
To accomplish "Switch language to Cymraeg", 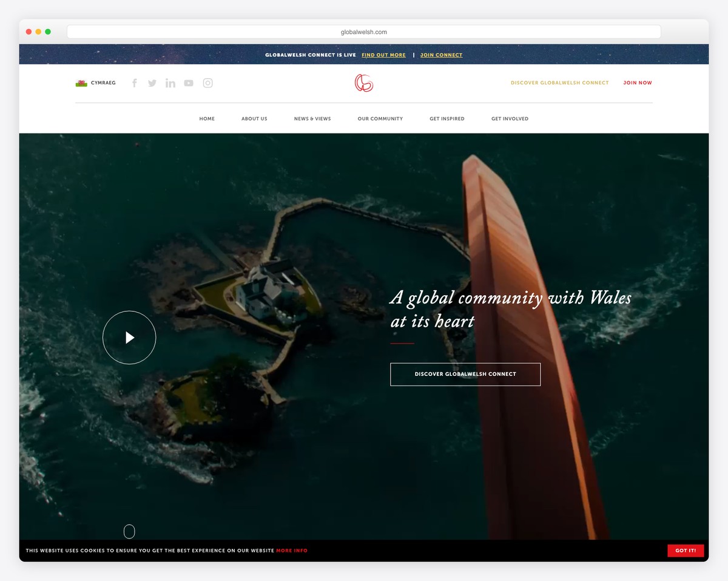I will [x=103, y=83].
